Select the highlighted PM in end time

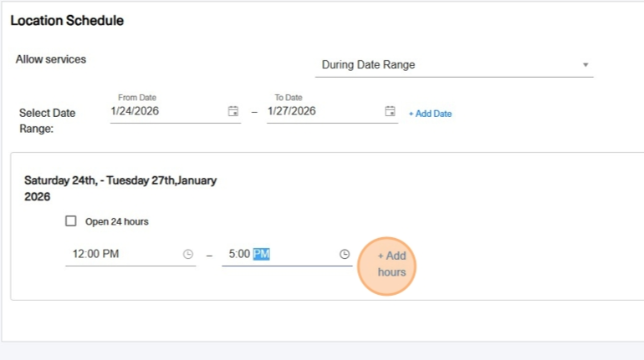261,254
